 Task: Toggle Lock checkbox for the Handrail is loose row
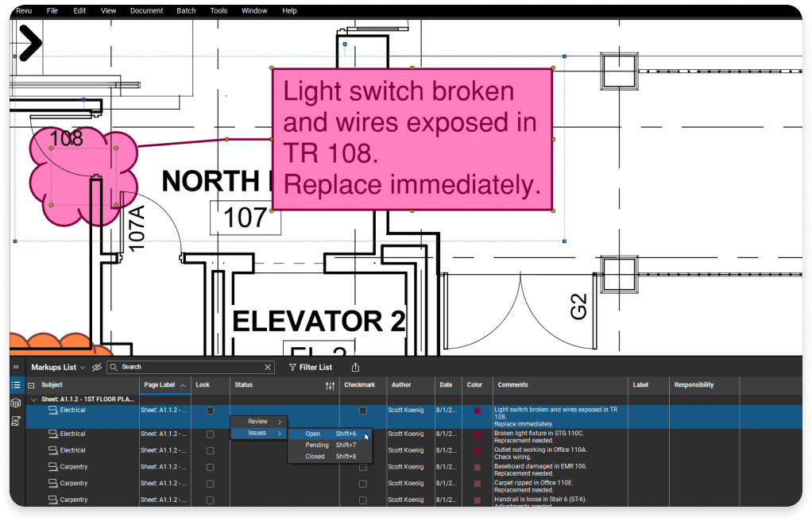pyautogui.click(x=211, y=500)
